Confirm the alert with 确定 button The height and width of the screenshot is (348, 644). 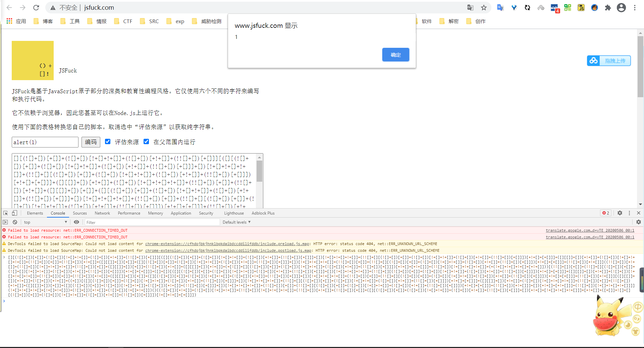point(396,55)
